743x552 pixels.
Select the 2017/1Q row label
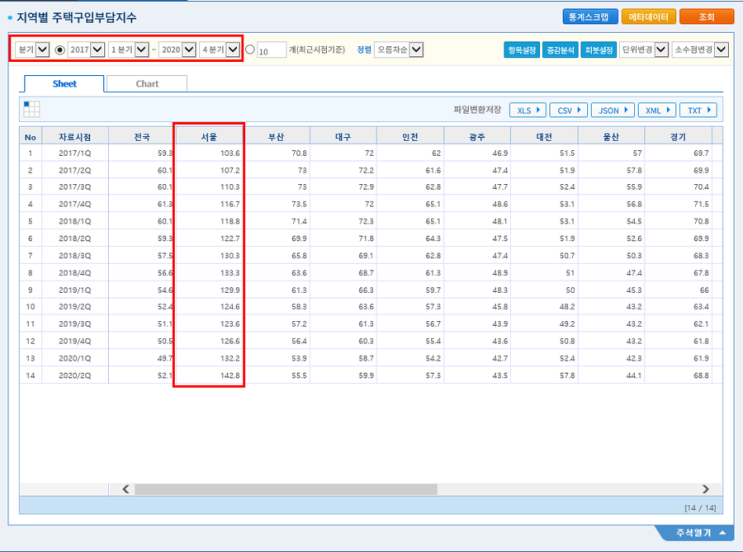tap(75, 153)
